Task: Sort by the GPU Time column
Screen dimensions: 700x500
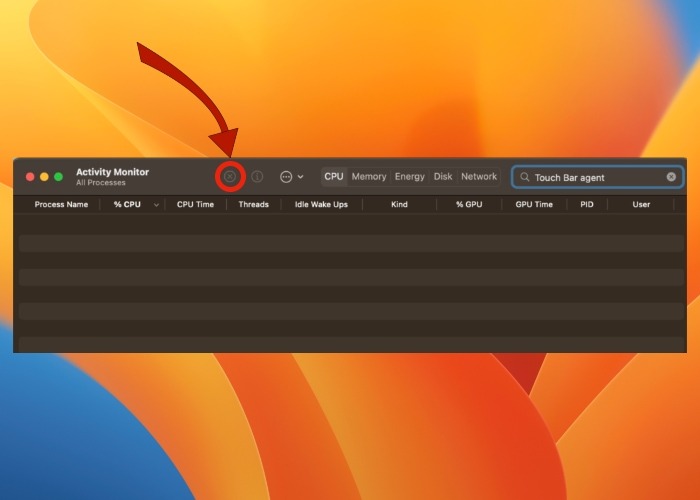Action: pos(534,204)
